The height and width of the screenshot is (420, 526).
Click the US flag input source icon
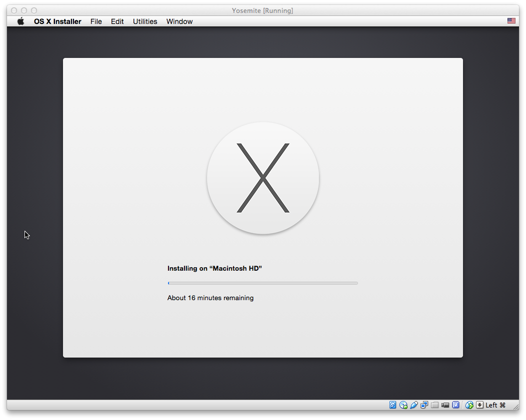[511, 21]
